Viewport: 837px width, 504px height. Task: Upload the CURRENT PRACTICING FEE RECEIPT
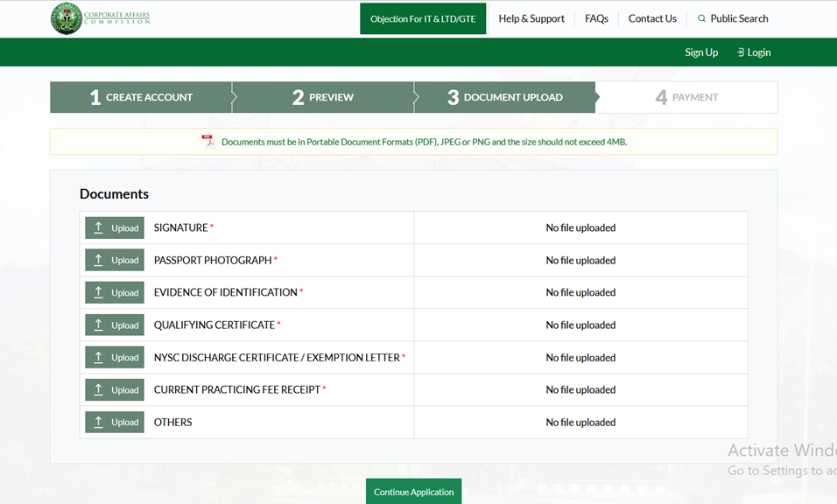(115, 390)
